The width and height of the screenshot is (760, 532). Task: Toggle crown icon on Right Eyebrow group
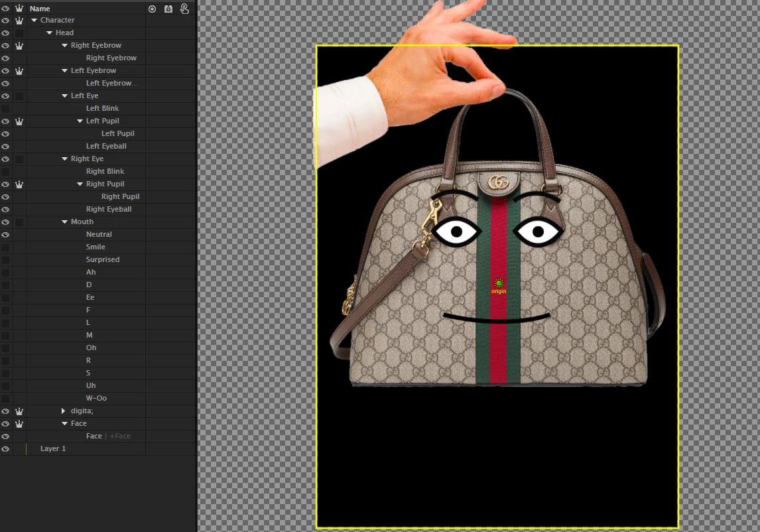click(19, 46)
